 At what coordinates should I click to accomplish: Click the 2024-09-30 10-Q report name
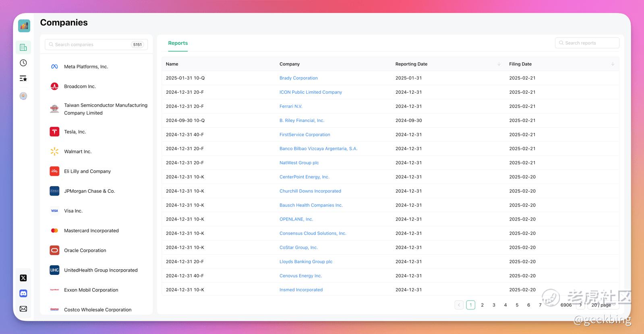[x=185, y=120]
